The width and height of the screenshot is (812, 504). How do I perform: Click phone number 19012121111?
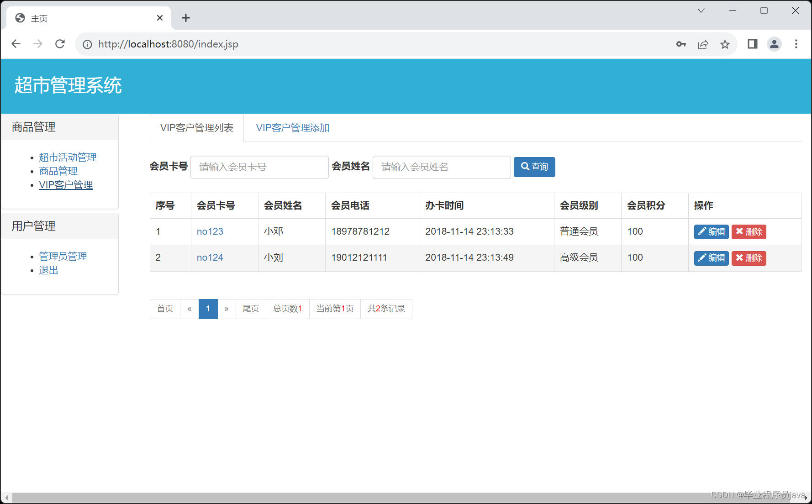coord(359,257)
